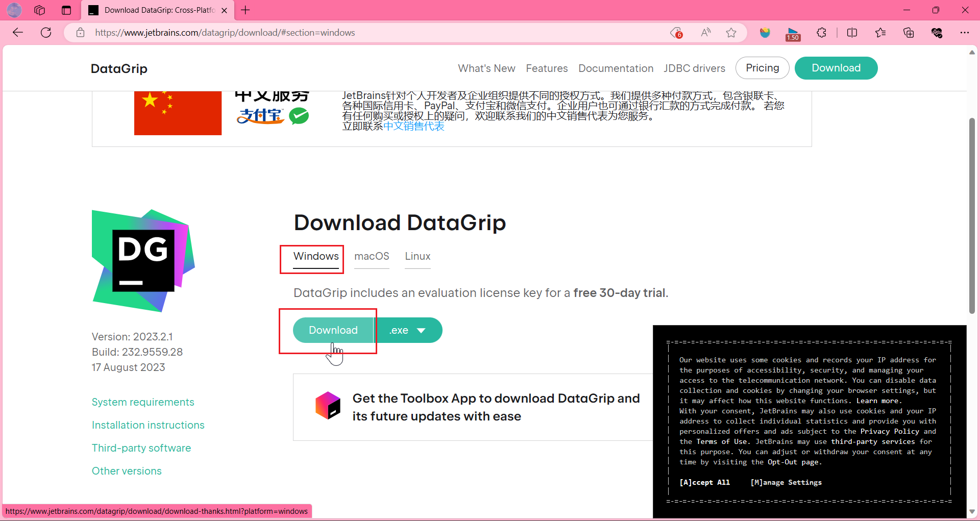Open the browser Settings and more menu

point(964,33)
